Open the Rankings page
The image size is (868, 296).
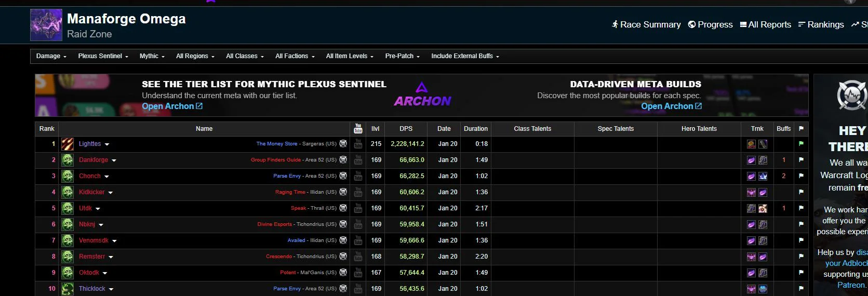821,24
